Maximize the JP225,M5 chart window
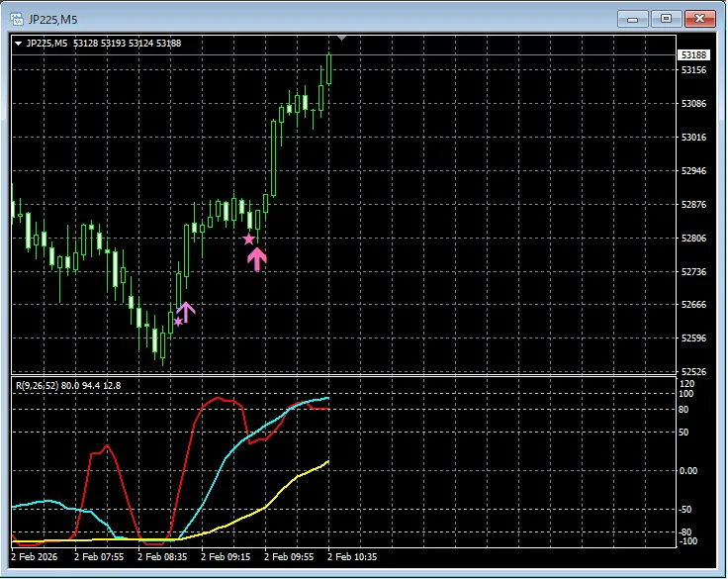The image size is (728, 579). point(667,18)
